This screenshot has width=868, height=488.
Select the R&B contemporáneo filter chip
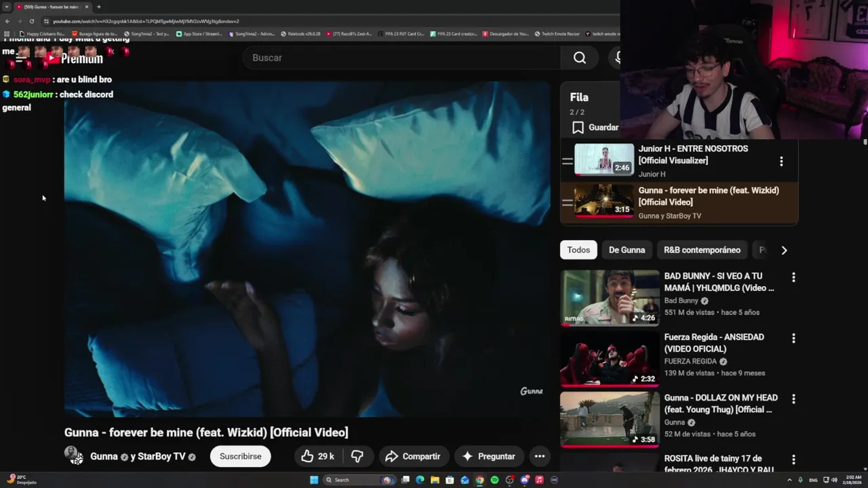point(702,250)
